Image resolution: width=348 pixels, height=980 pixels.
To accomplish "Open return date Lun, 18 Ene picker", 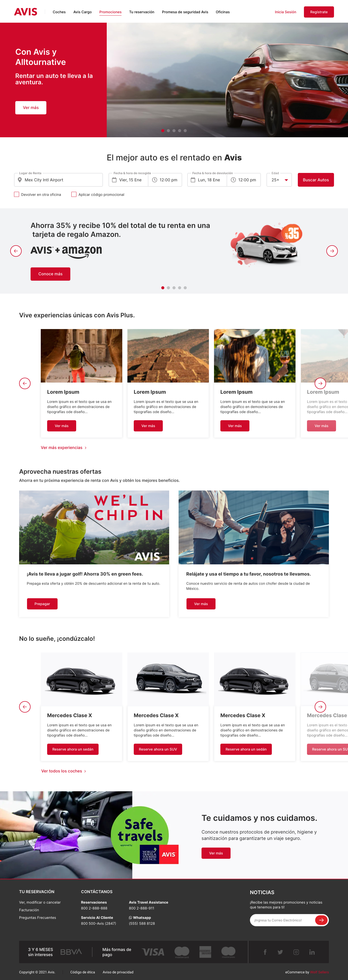I will click(x=207, y=180).
